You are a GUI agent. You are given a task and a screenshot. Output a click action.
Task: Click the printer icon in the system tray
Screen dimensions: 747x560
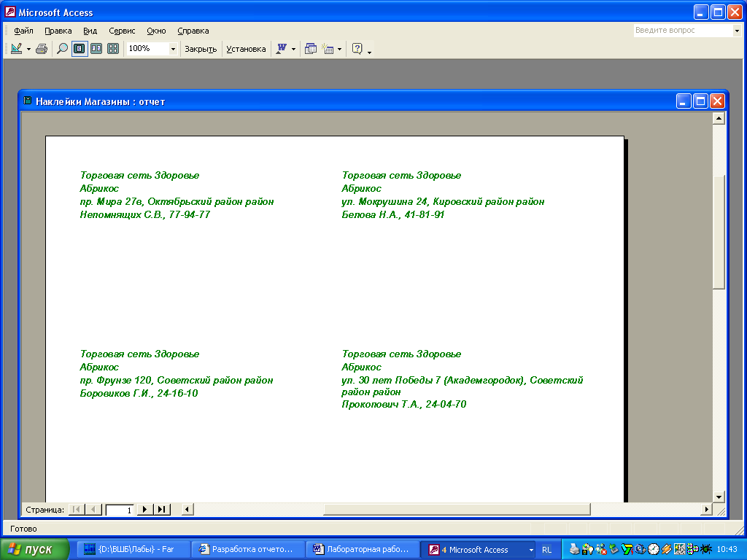point(575,549)
